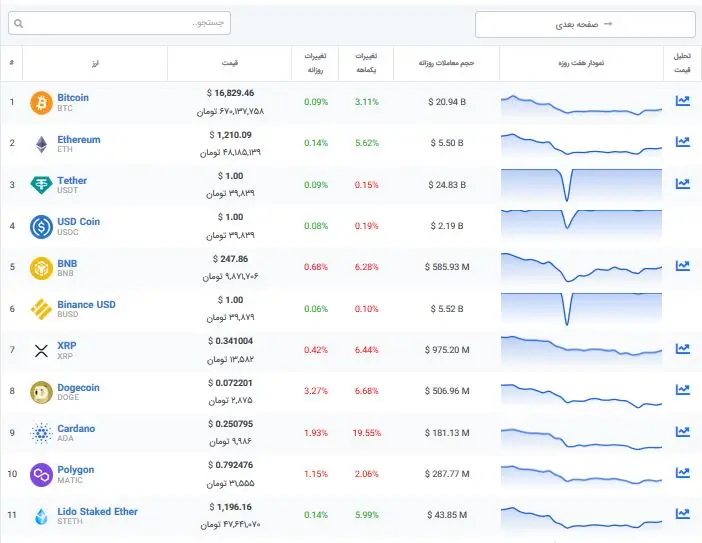Click the Ethereum diamond logo icon
This screenshot has width=702, height=543.
click(x=41, y=144)
